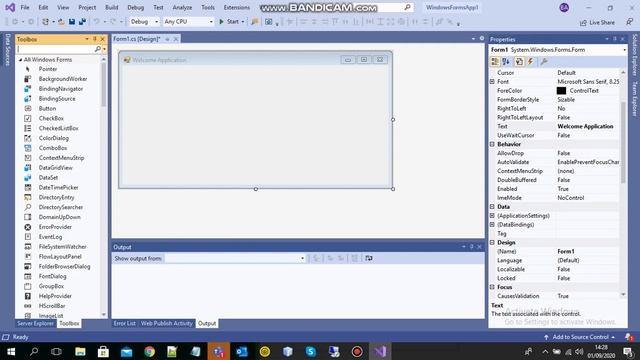Click Add to Source Control

click(x=580, y=337)
